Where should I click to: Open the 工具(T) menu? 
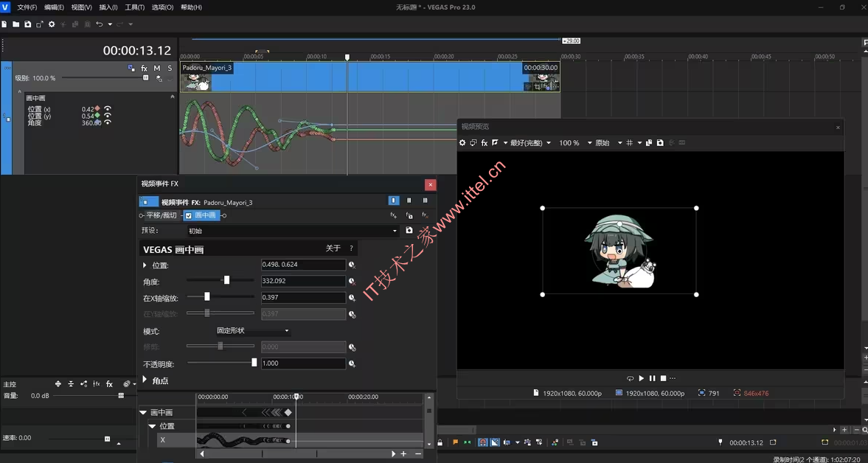pyautogui.click(x=134, y=7)
